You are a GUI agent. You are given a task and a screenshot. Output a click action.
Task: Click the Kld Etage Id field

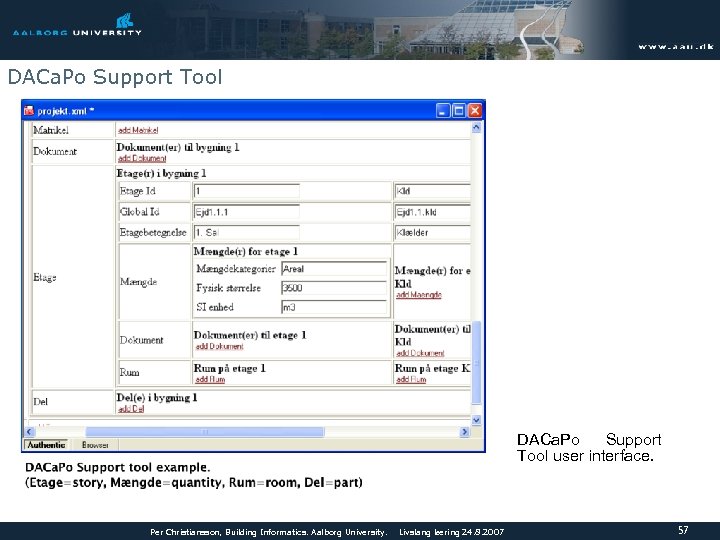point(433,191)
